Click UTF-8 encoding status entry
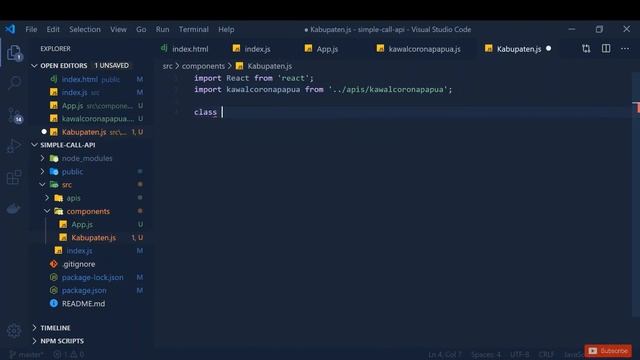Image resolution: width=640 pixels, height=360 pixels. (x=519, y=355)
